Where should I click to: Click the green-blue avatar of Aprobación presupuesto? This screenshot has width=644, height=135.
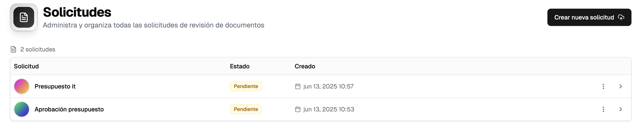[22, 109]
